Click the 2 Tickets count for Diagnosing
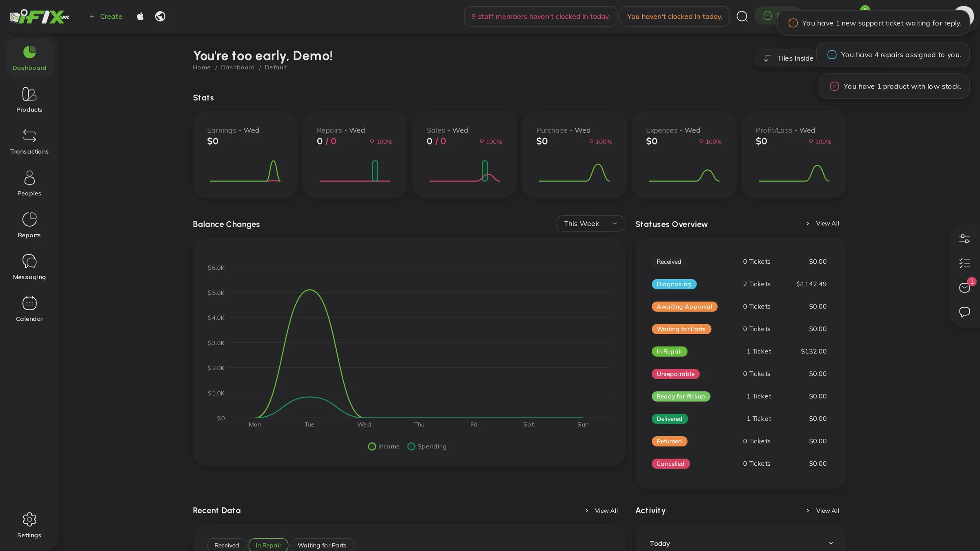 [757, 284]
